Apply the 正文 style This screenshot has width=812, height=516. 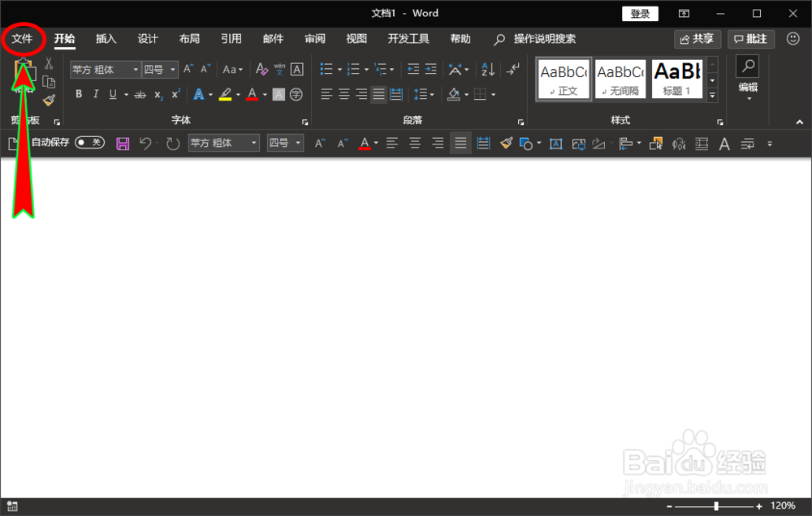(x=564, y=80)
